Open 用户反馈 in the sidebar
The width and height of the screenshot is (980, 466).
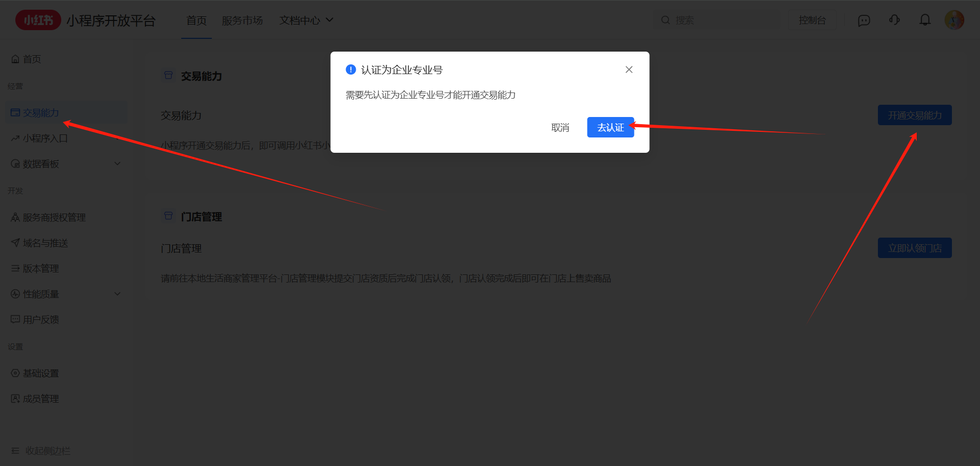(x=41, y=320)
